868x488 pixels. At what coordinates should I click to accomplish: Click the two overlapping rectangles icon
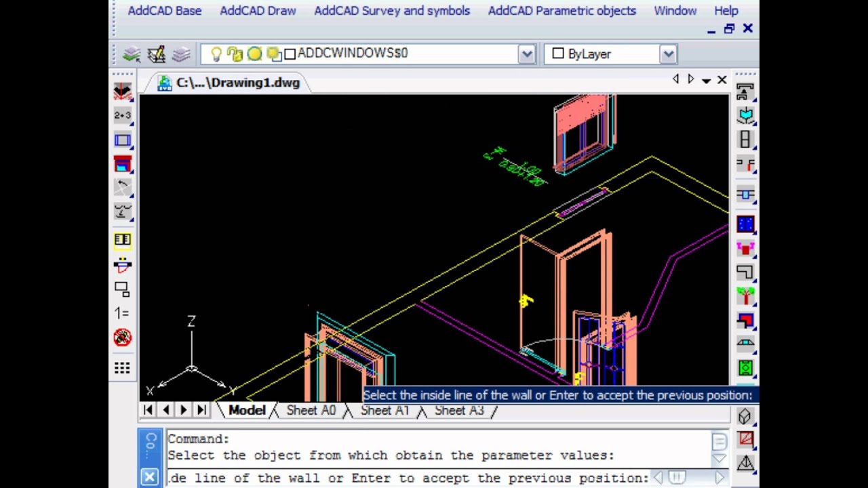(122, 289)
